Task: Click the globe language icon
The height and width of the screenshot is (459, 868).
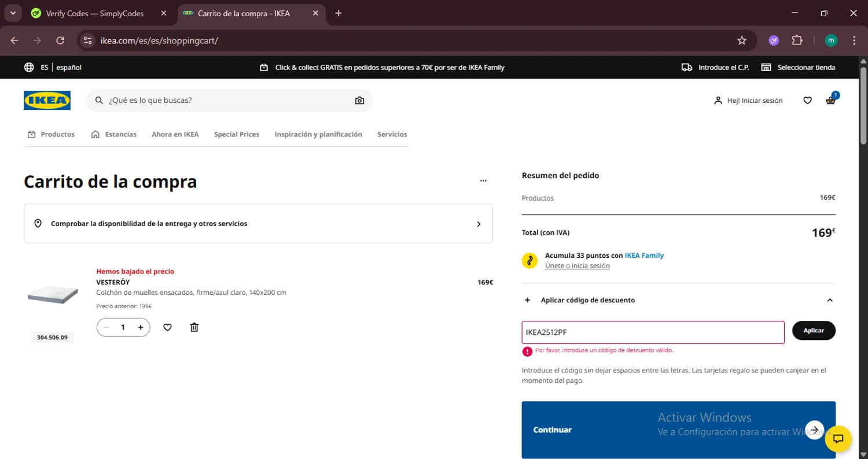Action: (x=29, y=68)
